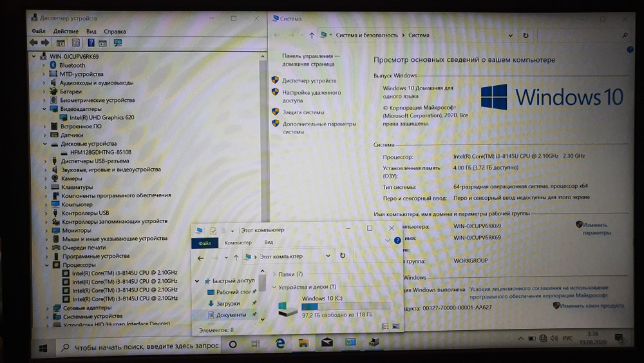Open Защита системы link
The height and width of the screenshot is (363, 644).
click(303, 112)
